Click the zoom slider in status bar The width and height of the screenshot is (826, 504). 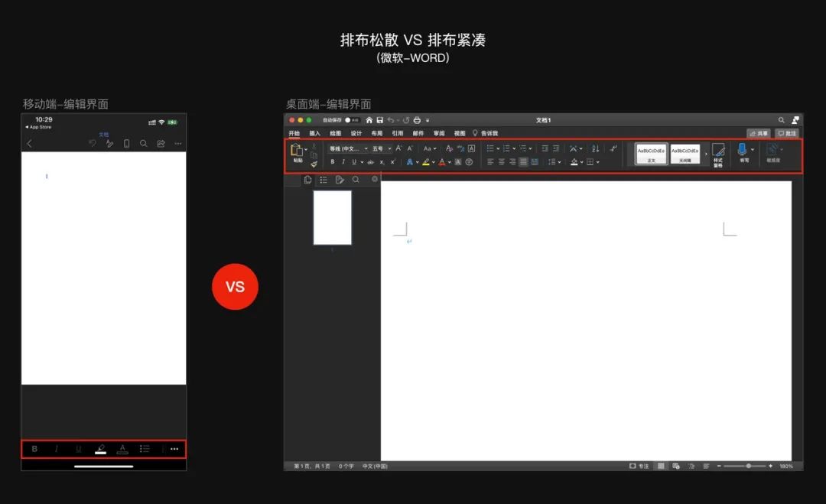(x=747, y=466)
